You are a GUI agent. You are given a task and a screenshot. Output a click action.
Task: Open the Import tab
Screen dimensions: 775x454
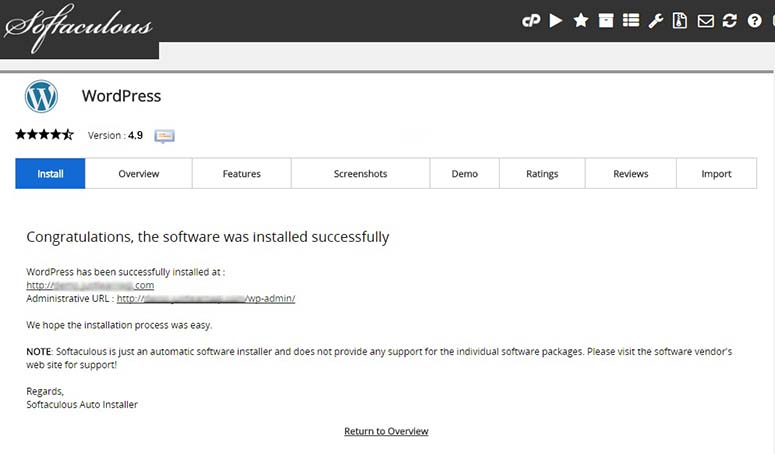716,173
